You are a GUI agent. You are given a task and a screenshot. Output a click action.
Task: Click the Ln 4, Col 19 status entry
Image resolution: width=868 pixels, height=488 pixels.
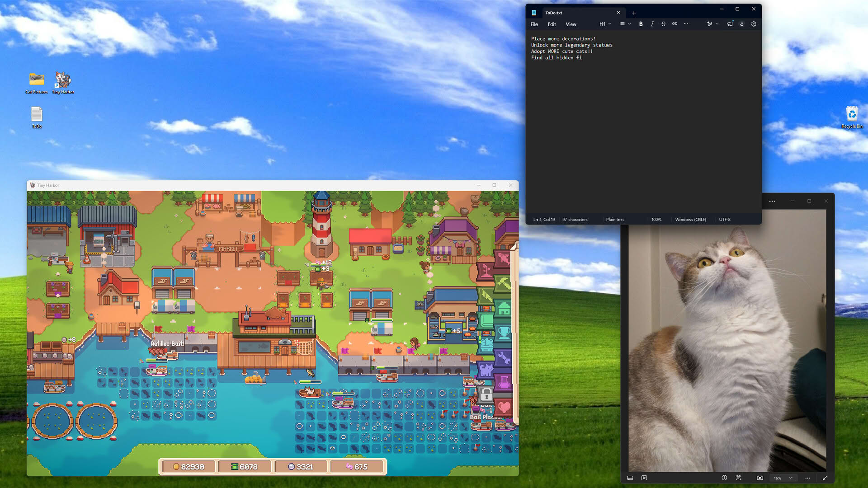point(544,220)
